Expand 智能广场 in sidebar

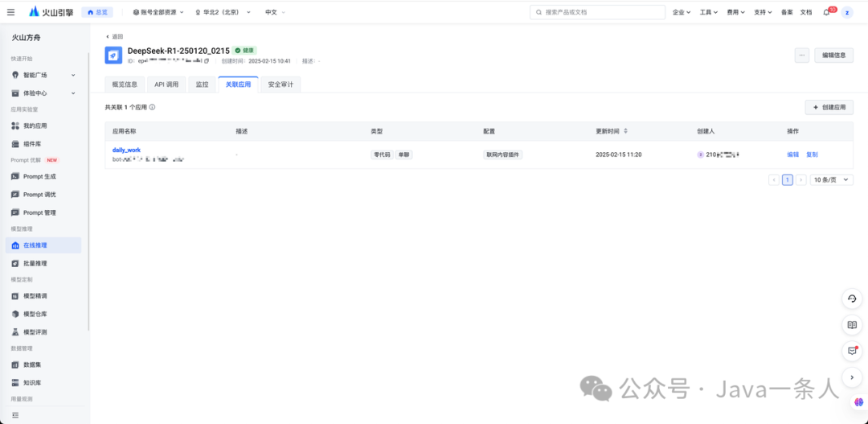[x=43, y=75]
